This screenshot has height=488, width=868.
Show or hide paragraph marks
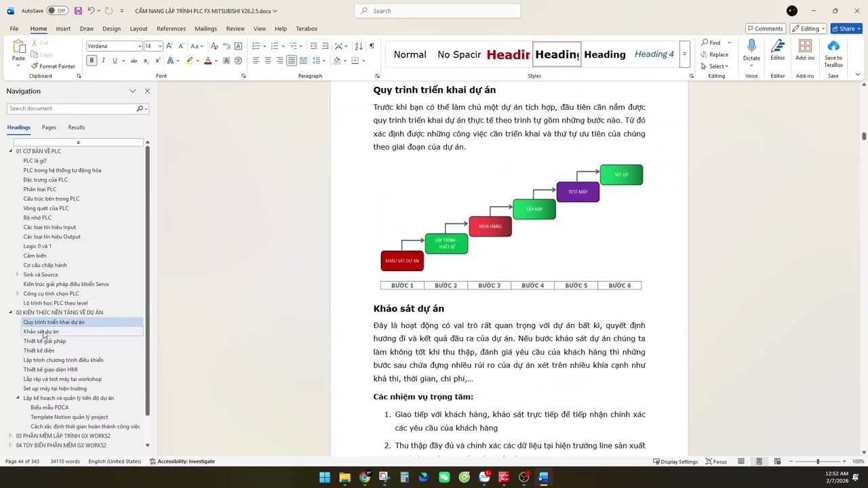pyautogui.click(x=372, y=46)
